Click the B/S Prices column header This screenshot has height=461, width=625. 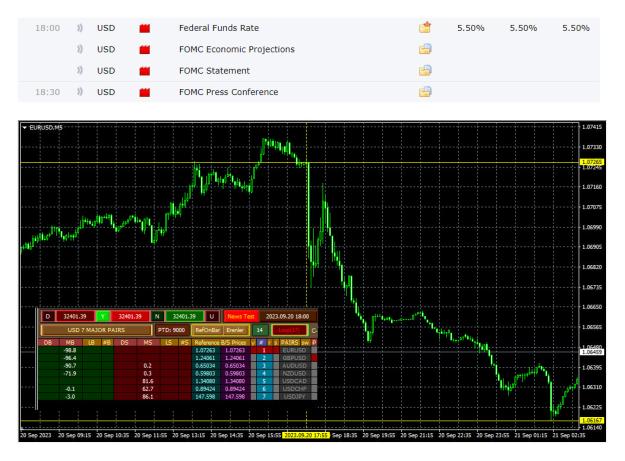[x=235, y=343]
